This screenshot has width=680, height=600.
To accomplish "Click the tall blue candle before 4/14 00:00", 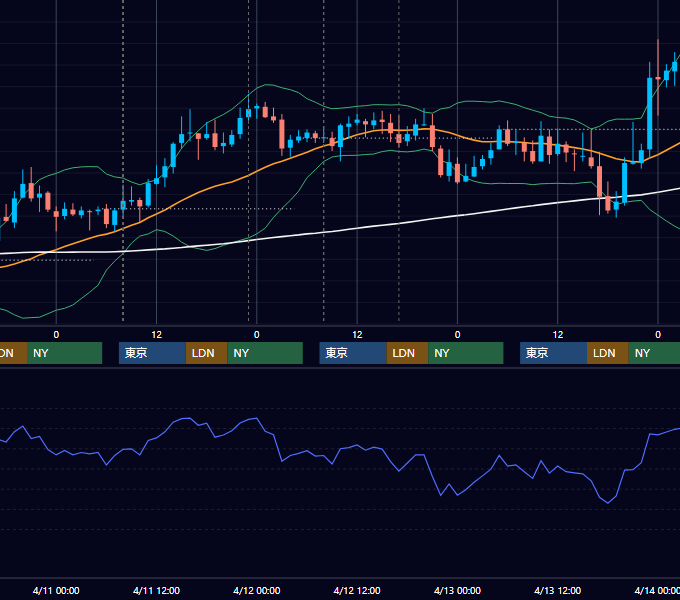I will [x=650, y=114].
